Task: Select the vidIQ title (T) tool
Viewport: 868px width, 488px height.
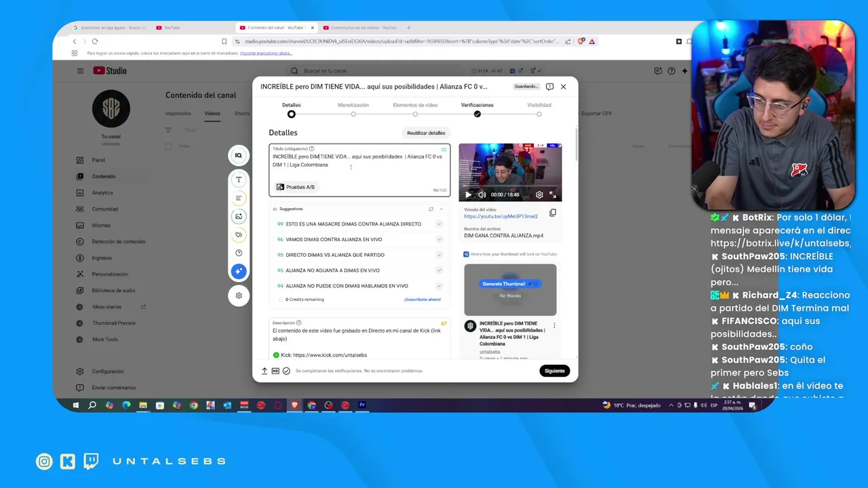Action: [239, 180]
